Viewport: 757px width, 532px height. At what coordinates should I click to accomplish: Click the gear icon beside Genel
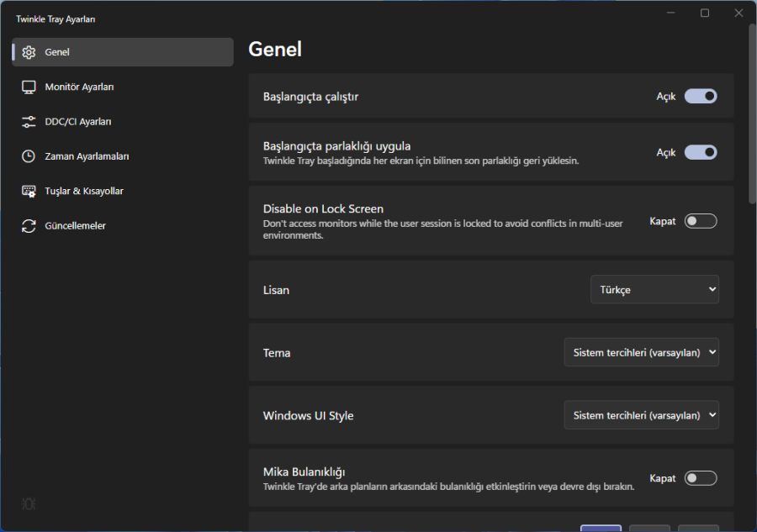[29, 52]
